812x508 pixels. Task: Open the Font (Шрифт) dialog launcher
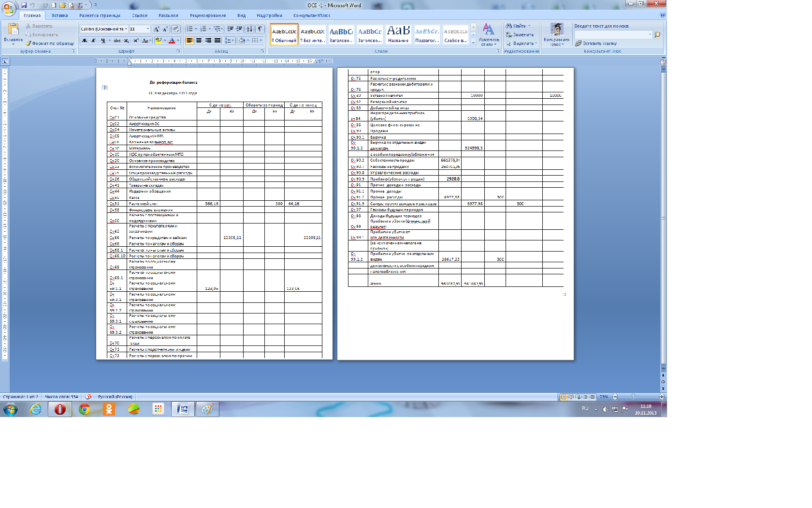178,51
